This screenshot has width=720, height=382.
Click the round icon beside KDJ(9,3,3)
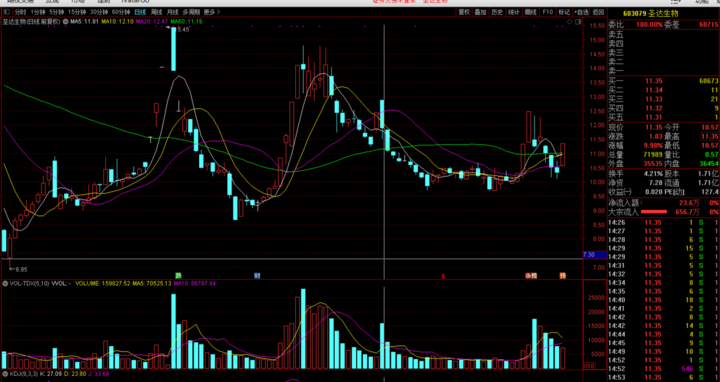[x=6, y=374]
